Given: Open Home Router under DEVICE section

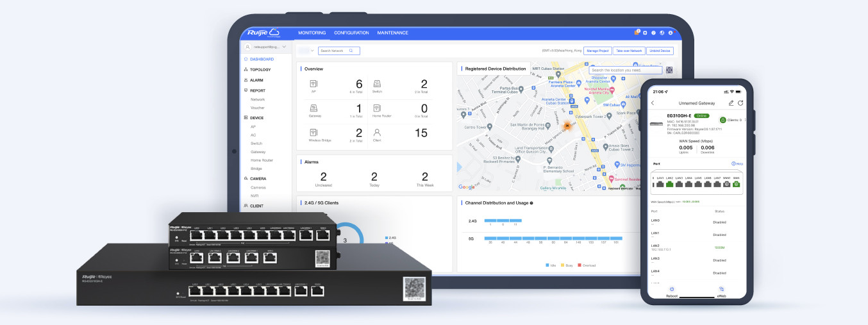Looking at the screenshot, I should point(262,160).
